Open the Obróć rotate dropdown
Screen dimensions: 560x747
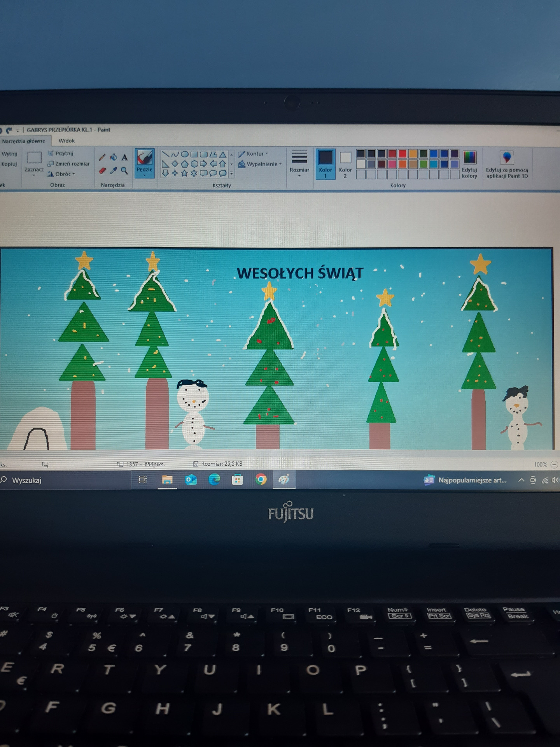61,174
